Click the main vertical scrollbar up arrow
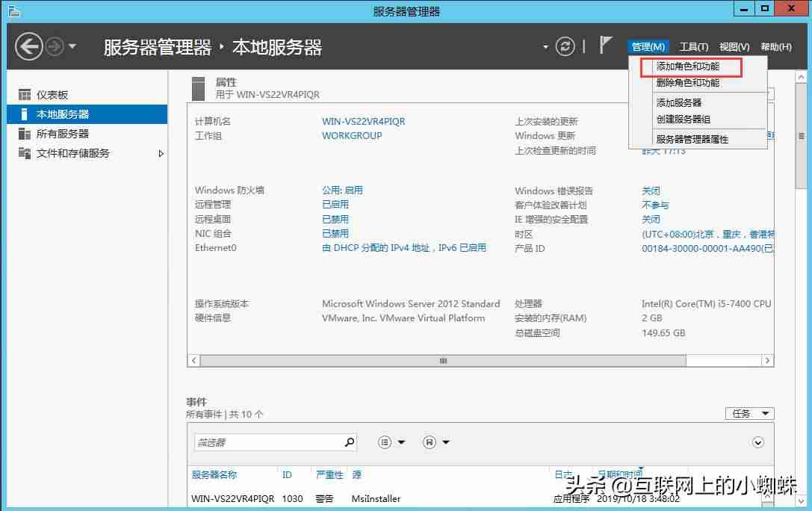This screenshot has height=511, width=812. click(x=801, y=77)
